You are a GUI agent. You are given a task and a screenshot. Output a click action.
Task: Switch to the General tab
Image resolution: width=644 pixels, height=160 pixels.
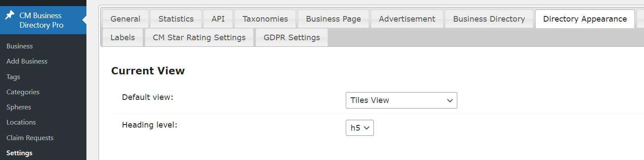(125, 19)
